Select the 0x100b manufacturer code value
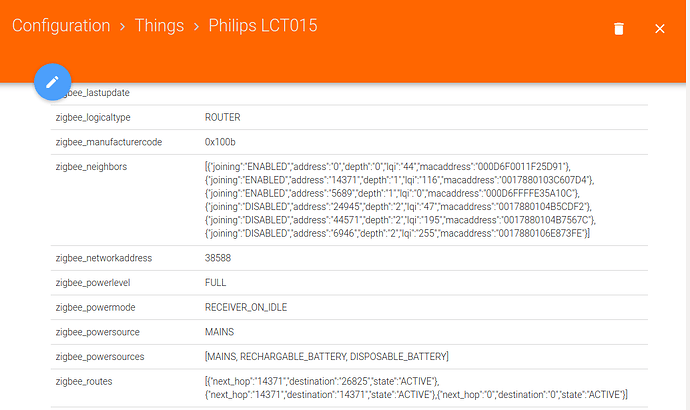 coord(220,142)
